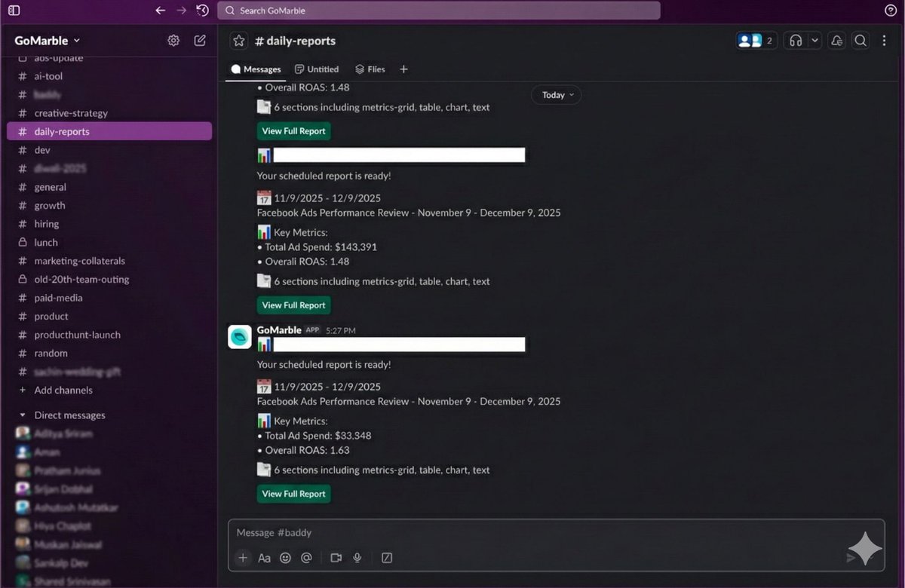Click the GoMarble app avatar
905x588 pixels.
[x=240, y=337]
